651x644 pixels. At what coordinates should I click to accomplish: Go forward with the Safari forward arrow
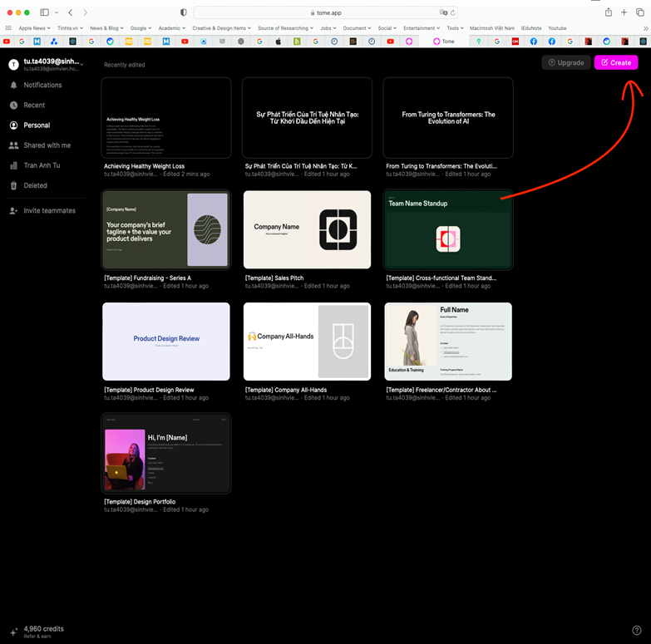[x=85, y=12]
